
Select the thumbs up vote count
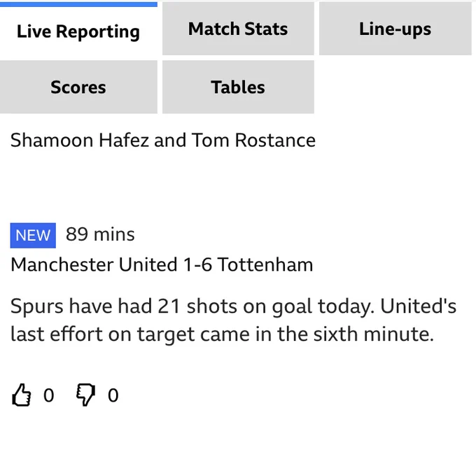pos(48,395)
